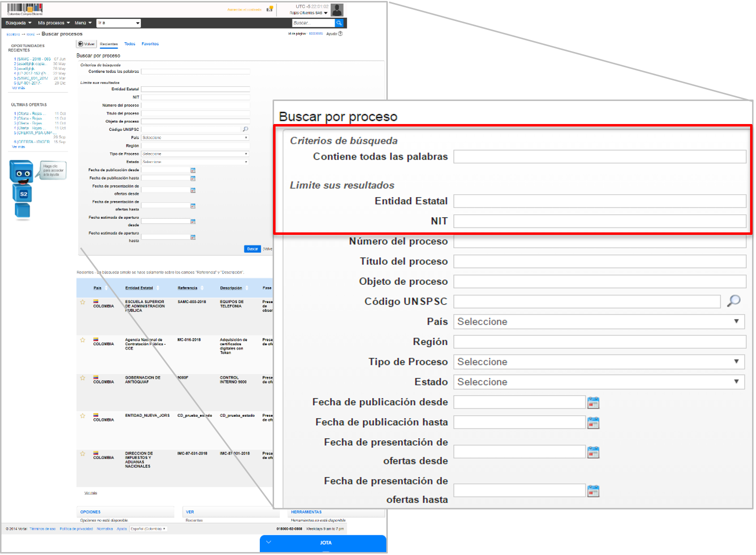Click the Volver back button
Screen dimensions: 756x555
(86, 44)
